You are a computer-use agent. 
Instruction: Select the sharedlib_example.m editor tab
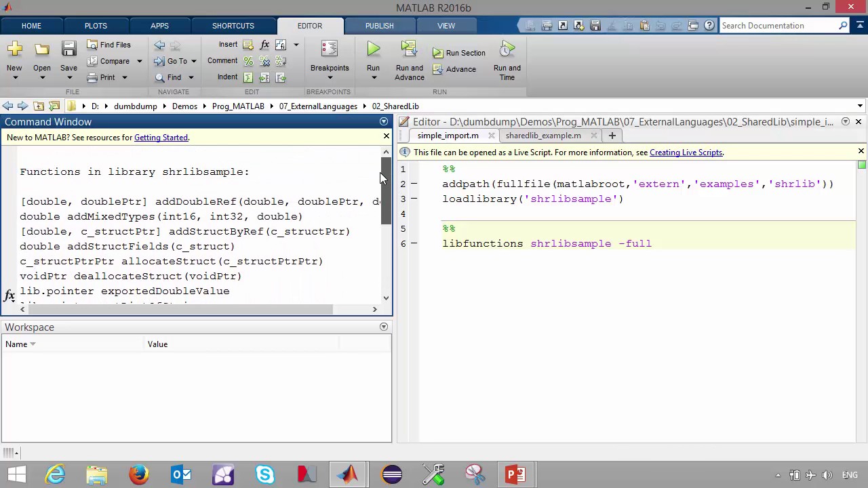pos(543,136)
